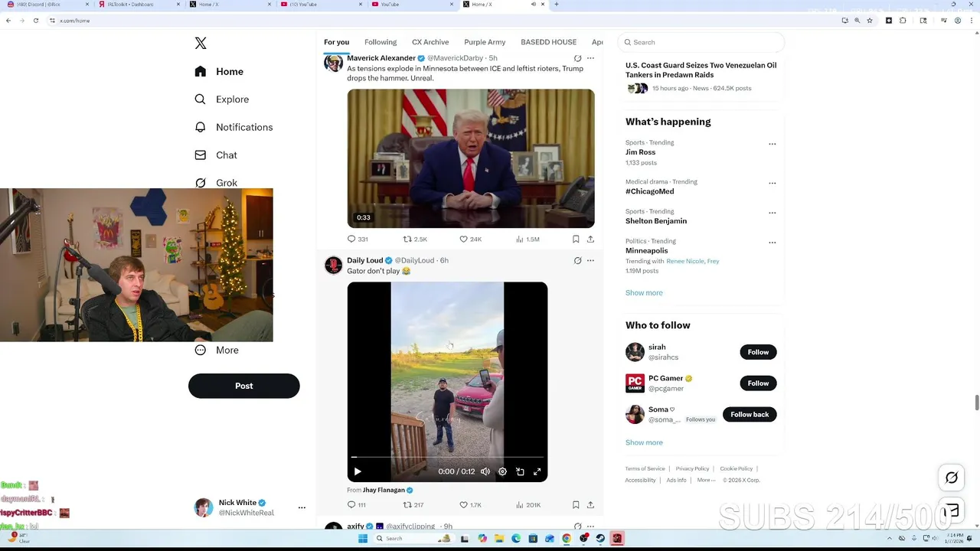Image resolution: width=980 pixels, height=551 pixels.
Task: Play the Trump video thumbnail
Action: tap(471, 158)
